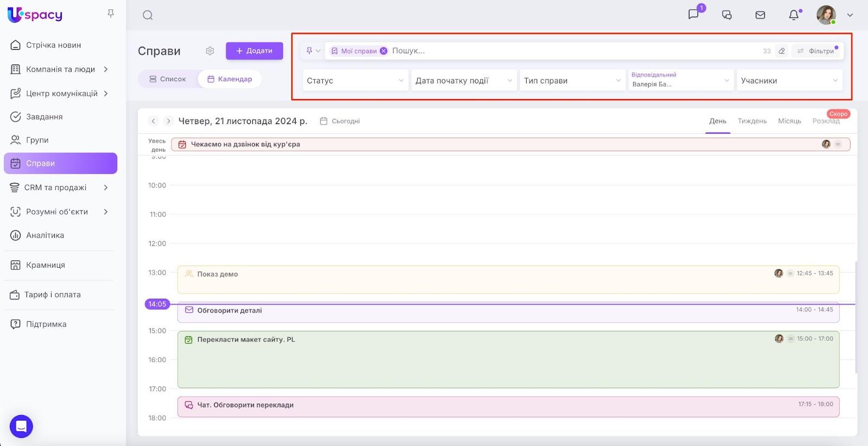The height and width of the screenshot is (446, 868).
Task: Open the search magnifier icon in top bar
Action: pos(148,15)
